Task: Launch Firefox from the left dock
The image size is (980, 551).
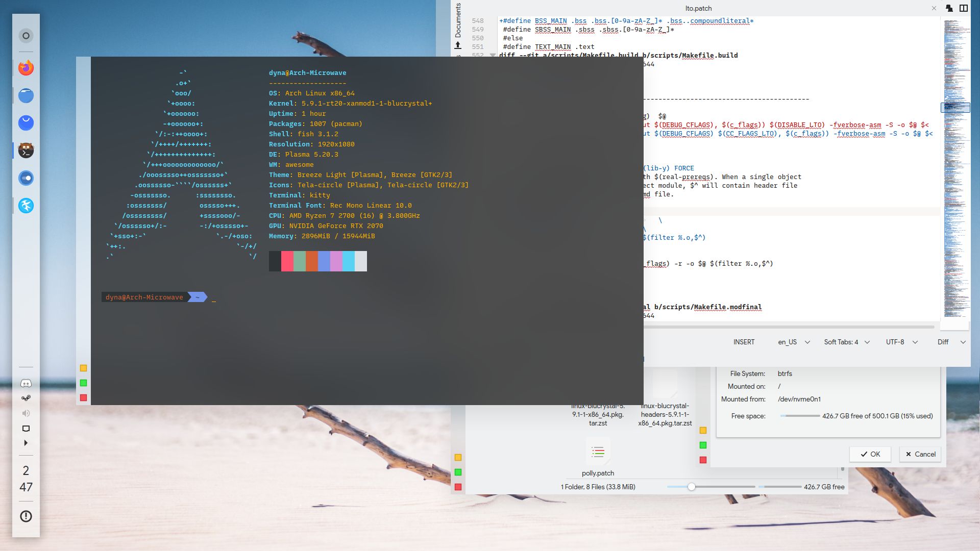Action: 26,68
